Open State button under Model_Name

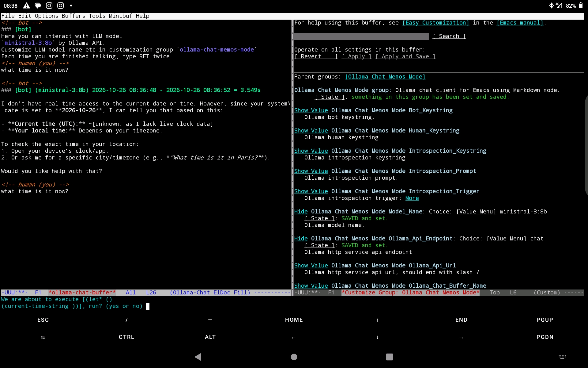coord(319,218)
